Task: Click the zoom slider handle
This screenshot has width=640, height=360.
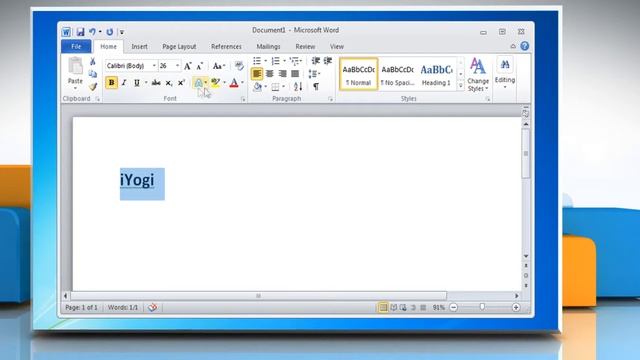Action: pyautogui.click(x=482, y=307)
